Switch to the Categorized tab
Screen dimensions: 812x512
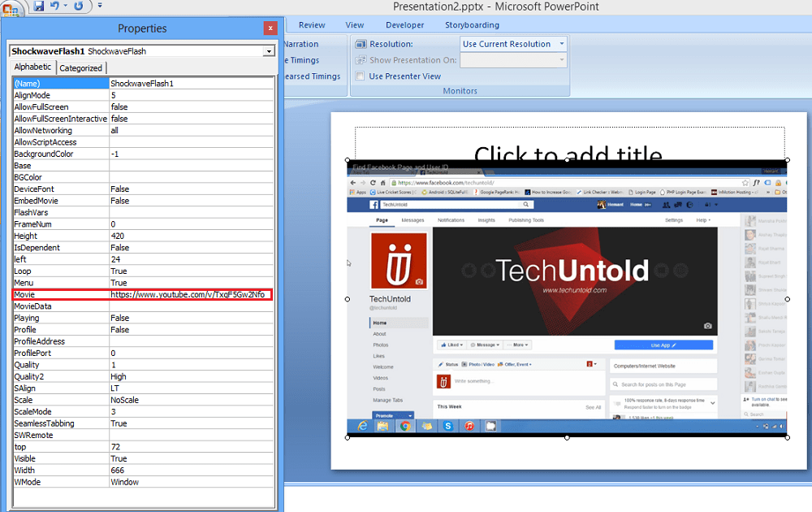point(80,68)
